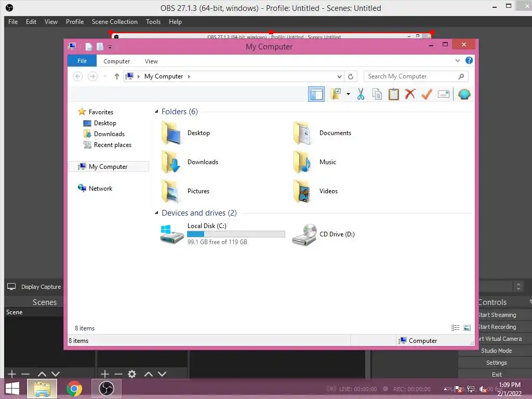
Task: Open OBS Tools menu
Action: coord(153,22)
